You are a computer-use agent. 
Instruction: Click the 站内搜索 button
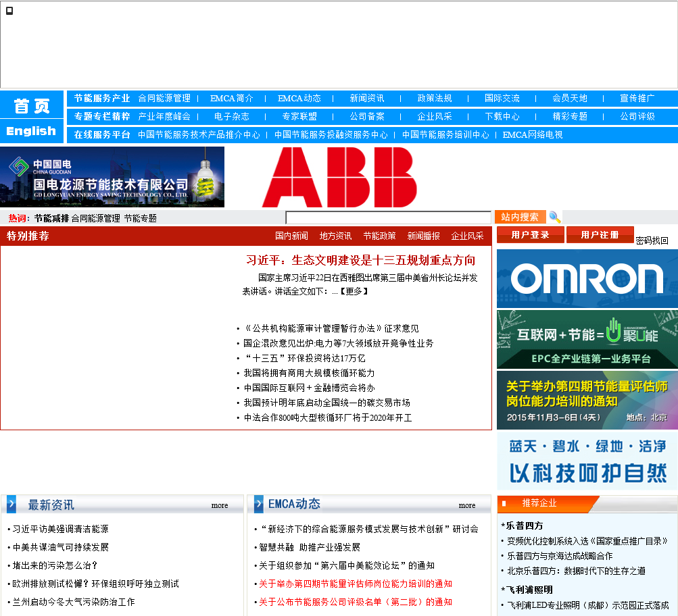[520, 217]
